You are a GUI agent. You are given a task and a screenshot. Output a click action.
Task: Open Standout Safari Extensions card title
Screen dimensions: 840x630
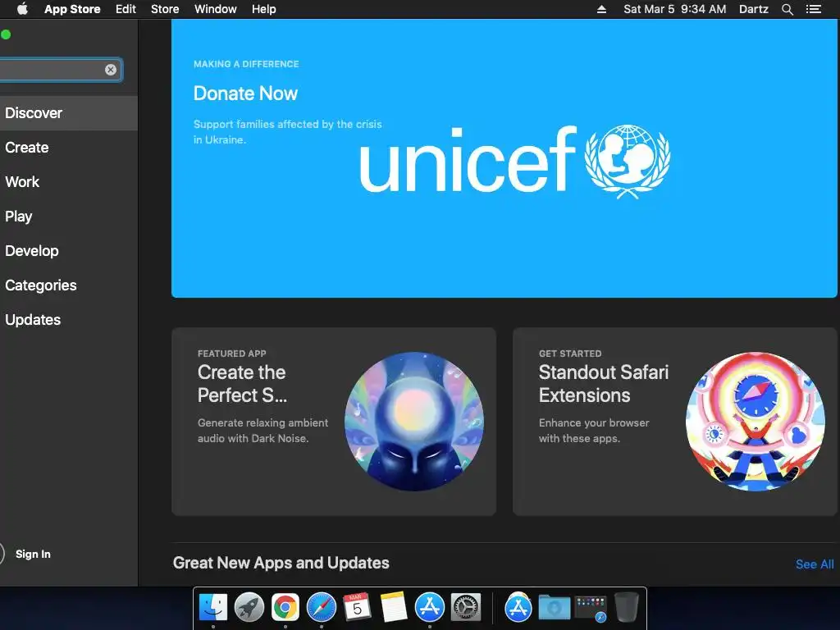(x=604, y=384)
